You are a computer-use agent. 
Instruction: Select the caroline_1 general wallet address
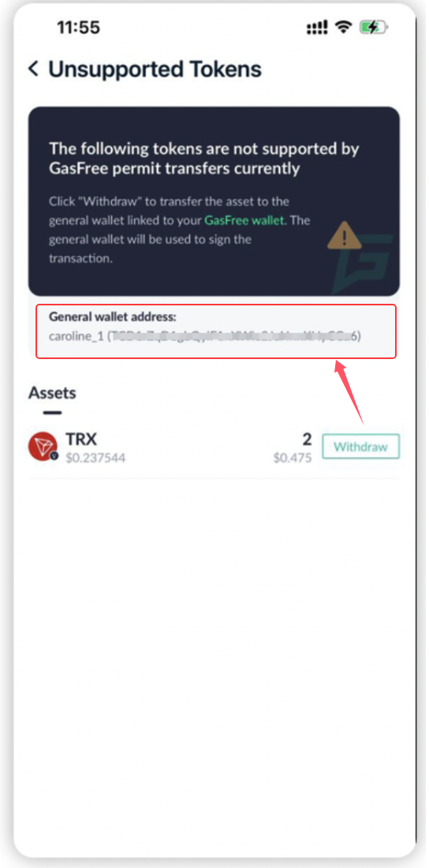[205, 337]
